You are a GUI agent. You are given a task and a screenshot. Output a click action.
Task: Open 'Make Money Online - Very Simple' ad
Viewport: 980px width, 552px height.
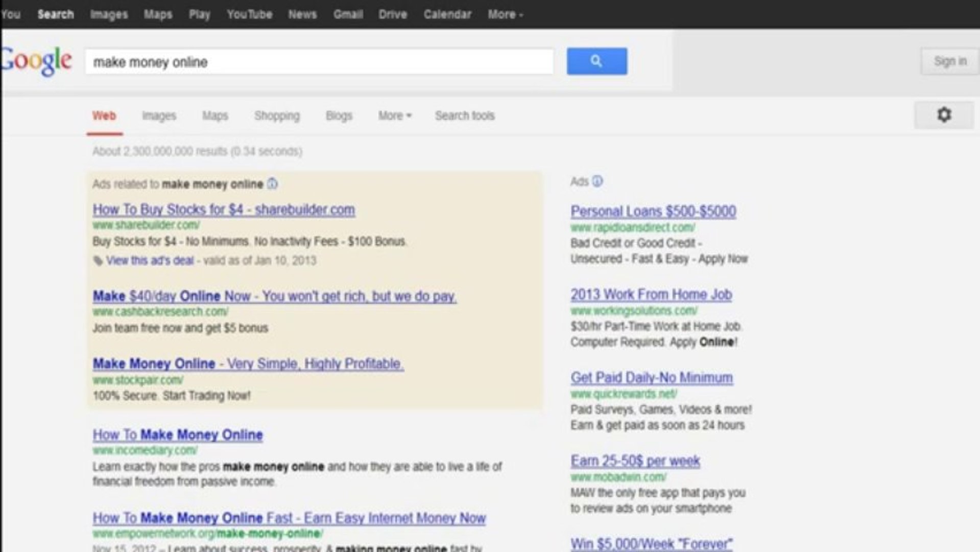coord(248,364)
